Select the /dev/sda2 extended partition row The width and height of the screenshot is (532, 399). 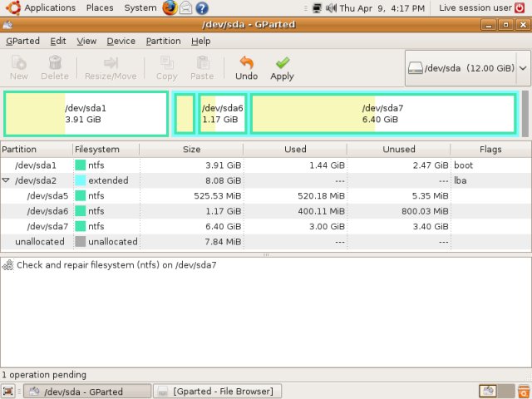coord(266,180)
